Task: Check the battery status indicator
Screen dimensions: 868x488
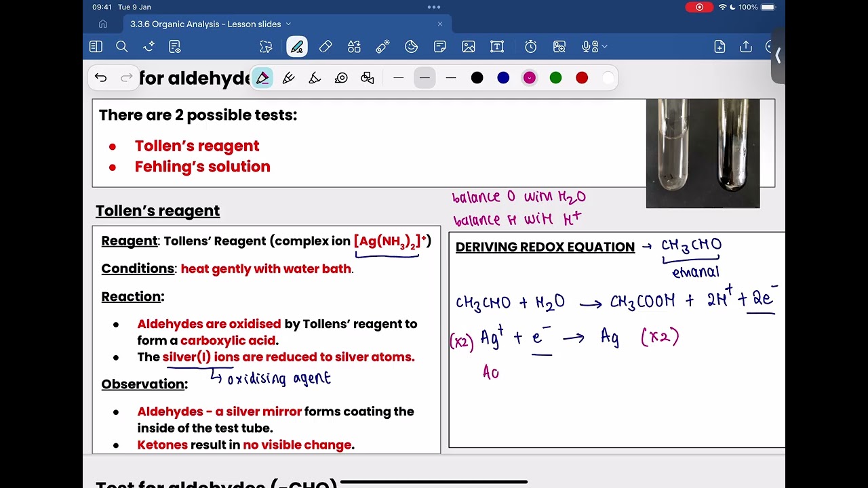Action: pyautogui.click(x=768, y=7)
